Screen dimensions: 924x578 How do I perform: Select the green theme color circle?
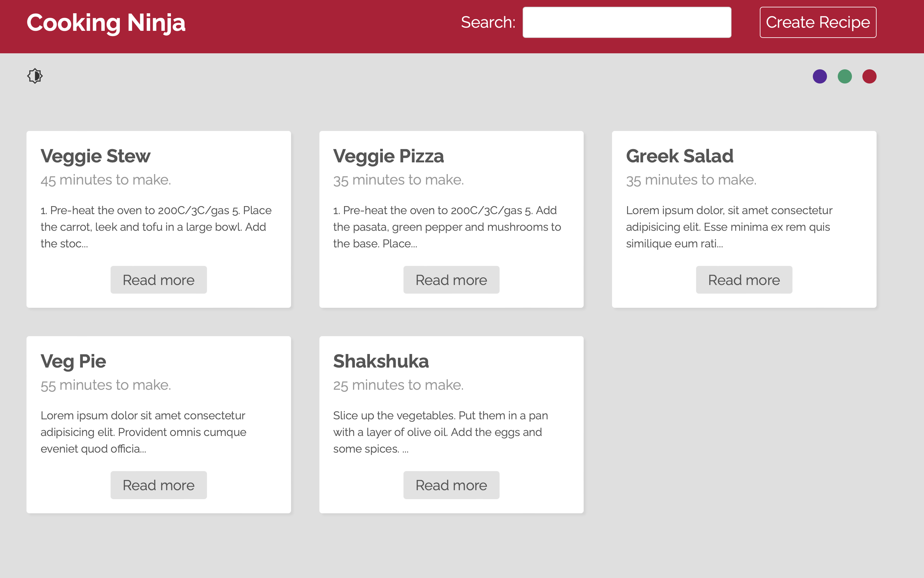[x=845, y=76]
